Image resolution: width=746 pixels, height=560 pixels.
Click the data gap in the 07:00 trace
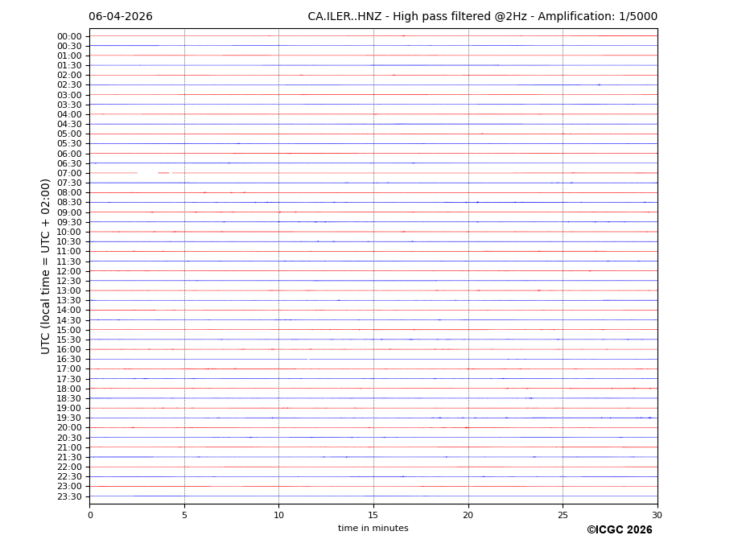tap(148, 173)
